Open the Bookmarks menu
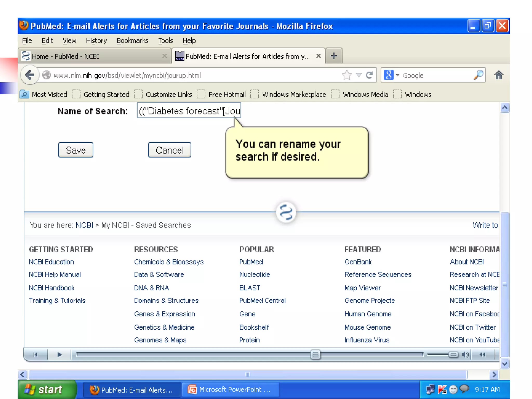 point(132,41)
